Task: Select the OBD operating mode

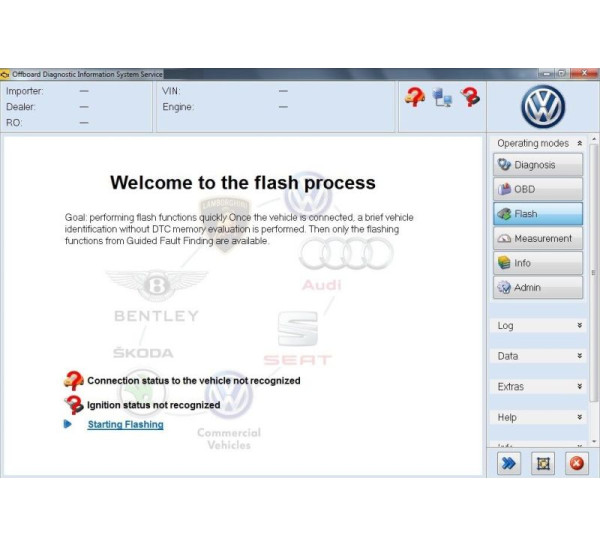Action: [537, 189]
